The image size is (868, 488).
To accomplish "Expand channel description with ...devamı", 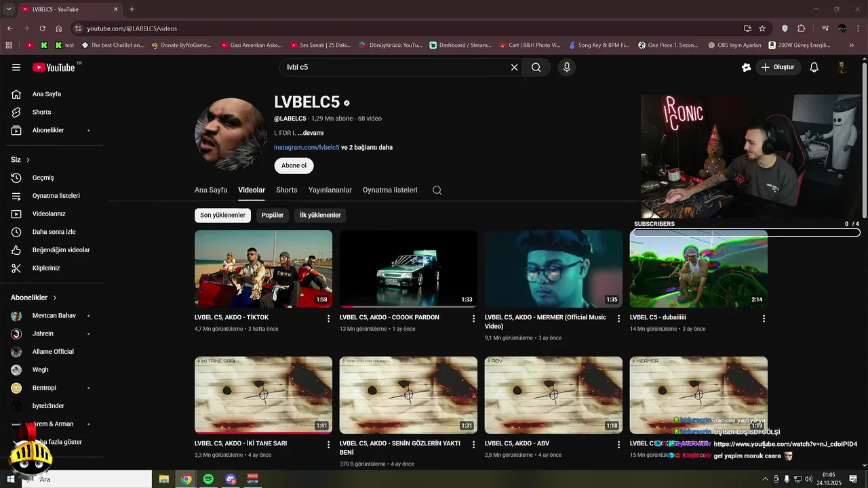I will (311, 133).
